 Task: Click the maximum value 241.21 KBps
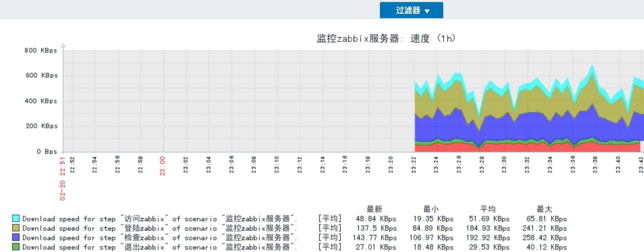click(x=545, y=228)
